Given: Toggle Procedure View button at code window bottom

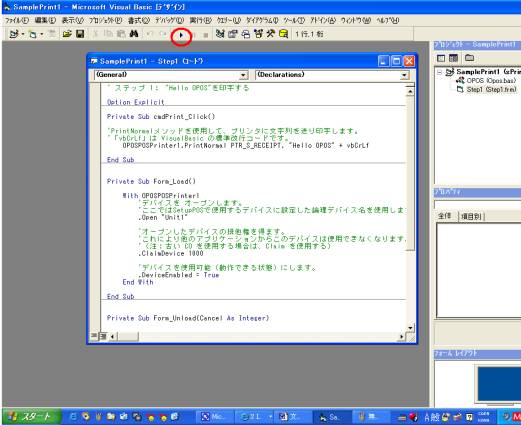Looking at the screenshot, I should pyautogui.click(x=94, y=336).
